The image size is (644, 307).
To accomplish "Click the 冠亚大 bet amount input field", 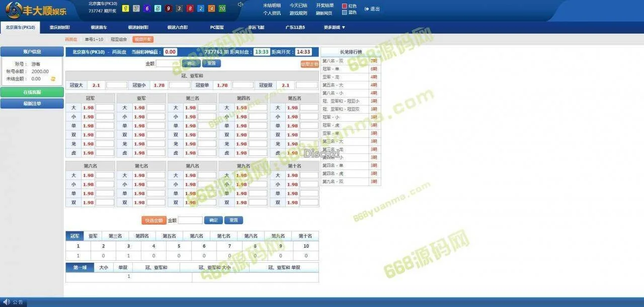I will click(x=117, y=85).
